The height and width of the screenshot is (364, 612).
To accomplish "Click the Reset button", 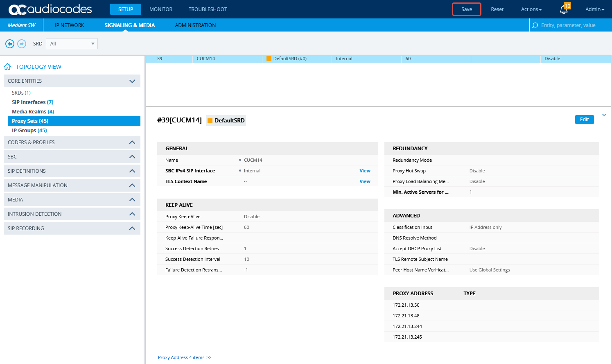I will tap(497, 9).
